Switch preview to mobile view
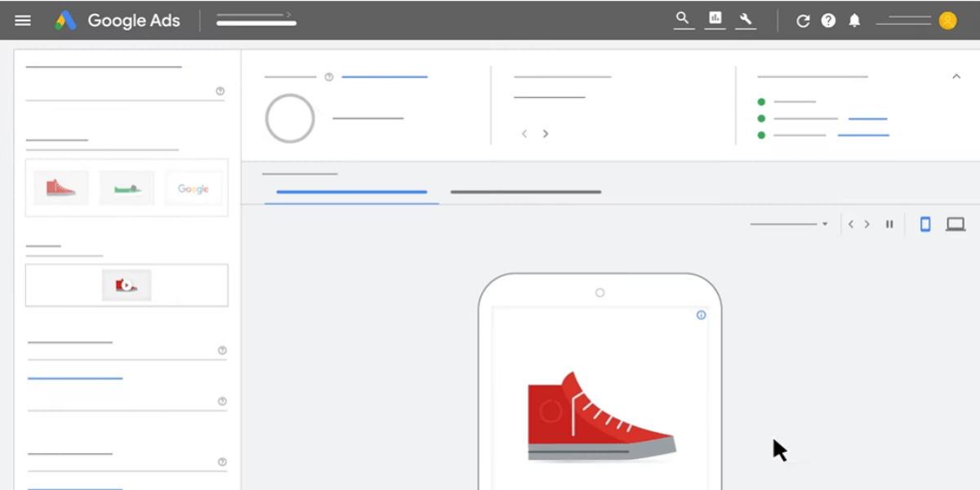Viewport: 980px width, 490px height. [x=924, y=224]
